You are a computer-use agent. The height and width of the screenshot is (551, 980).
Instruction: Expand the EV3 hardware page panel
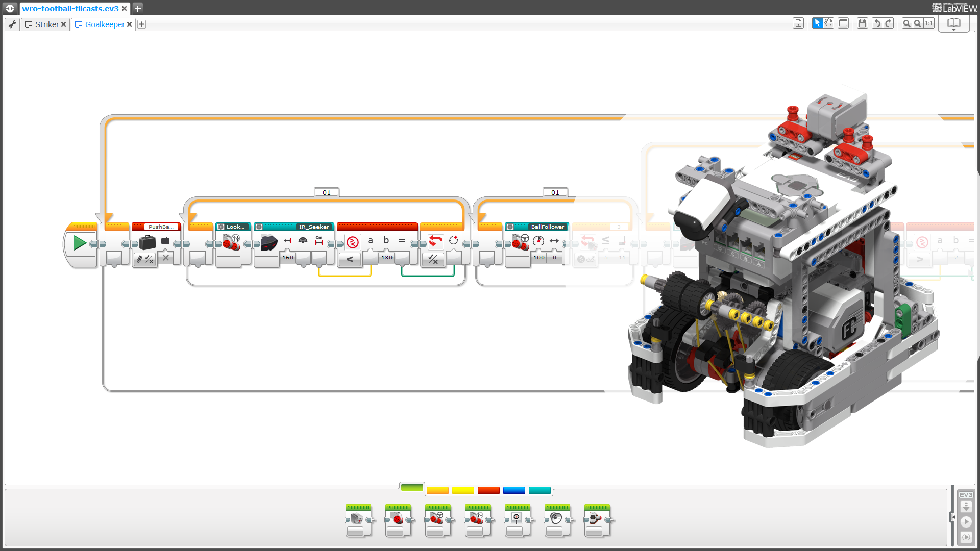tap(953, 516)
